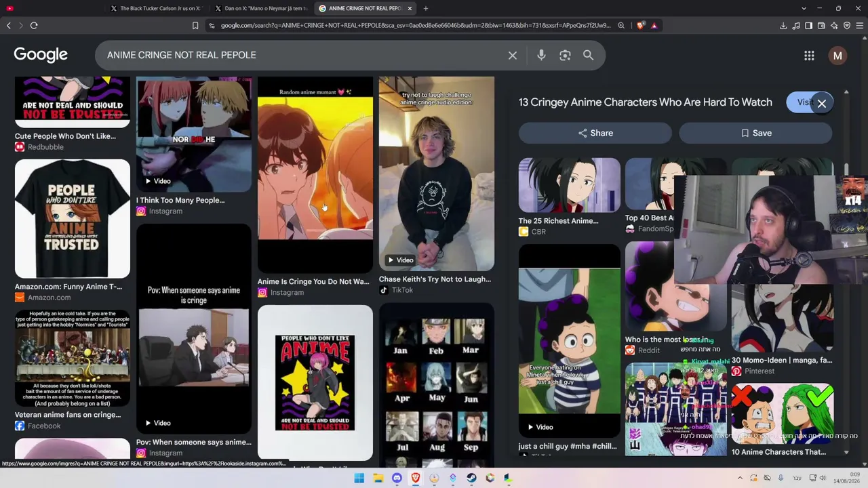
Task: Open the Amazon Funny Anime T-shirt thumbnail
Action: point(73,218)
